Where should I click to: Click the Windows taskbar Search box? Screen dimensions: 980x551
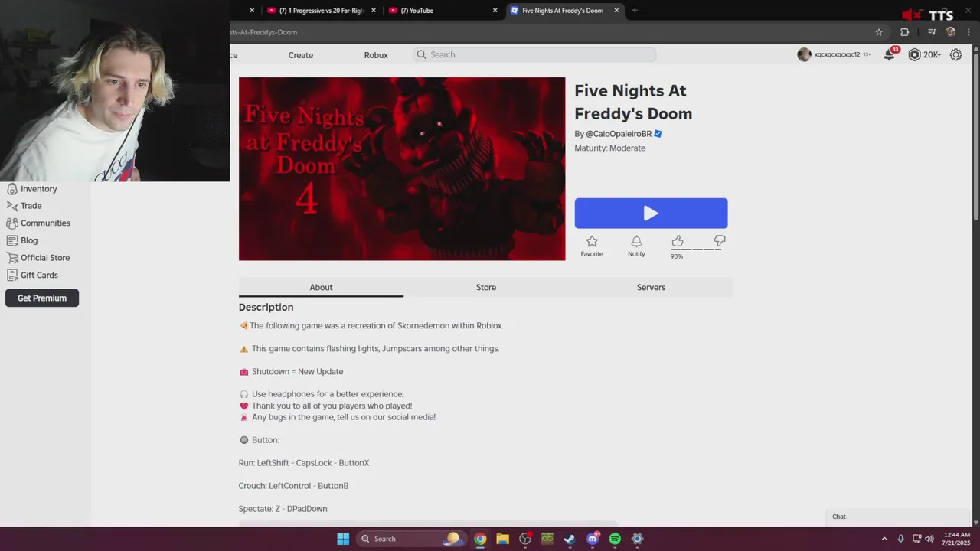pyautogui.click(x=411, y=539)
